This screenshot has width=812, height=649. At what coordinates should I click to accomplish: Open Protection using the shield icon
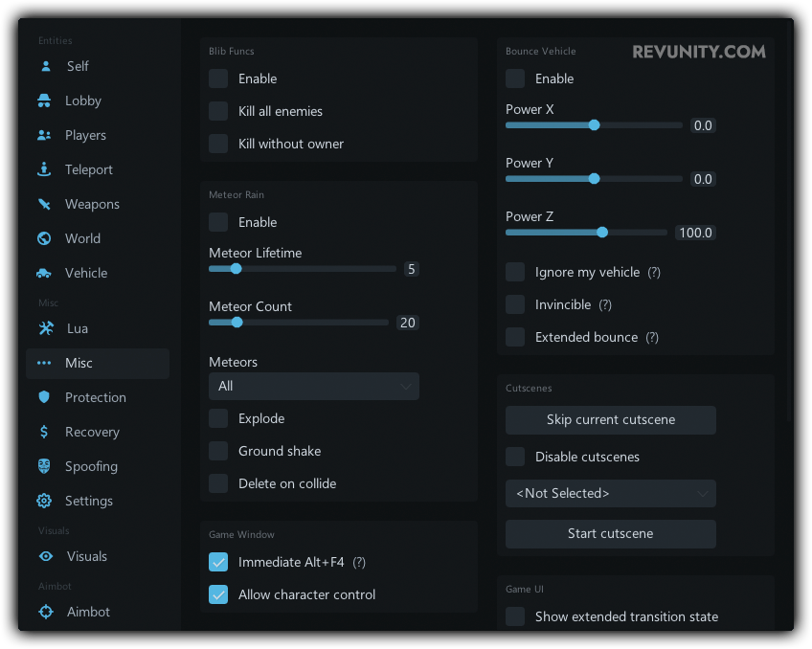pyautogui.click(x=44, y=397)
